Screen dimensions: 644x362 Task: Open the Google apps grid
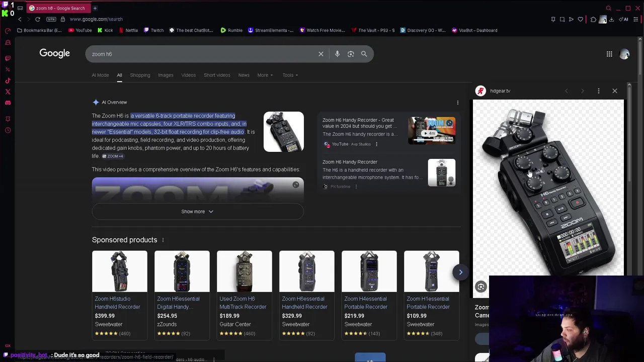click(x=609, y=54)
